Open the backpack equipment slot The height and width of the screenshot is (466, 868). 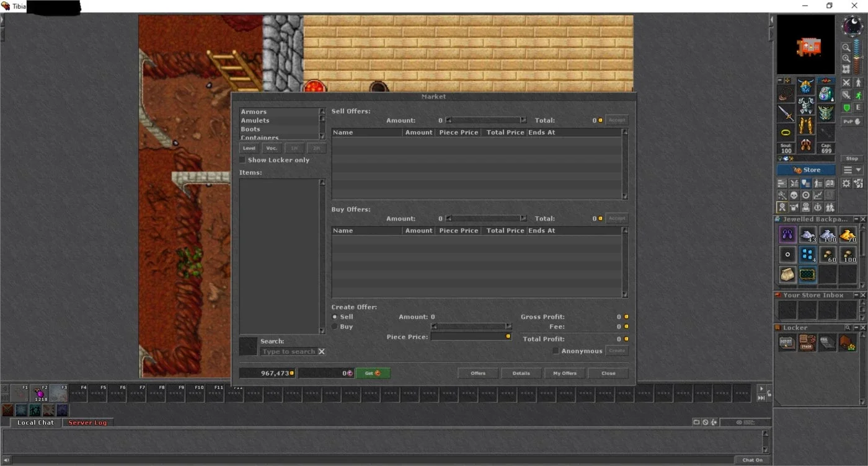pyautogui.click(x=826, y=93)
